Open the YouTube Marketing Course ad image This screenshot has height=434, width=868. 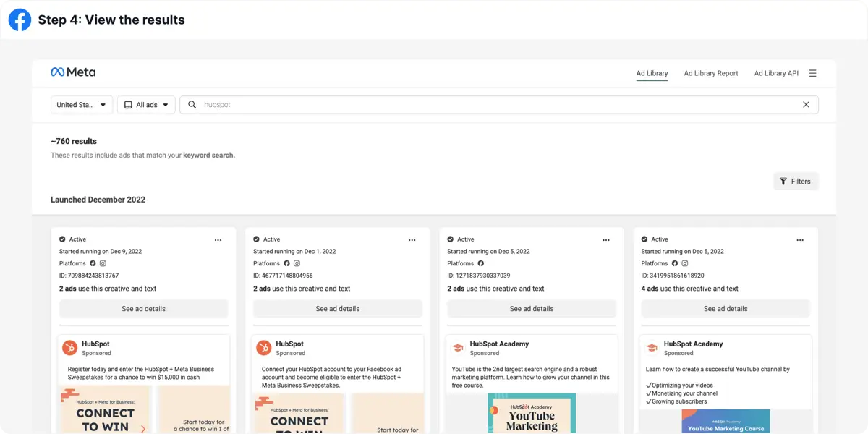pyautogui.click(x=726, y=422)
